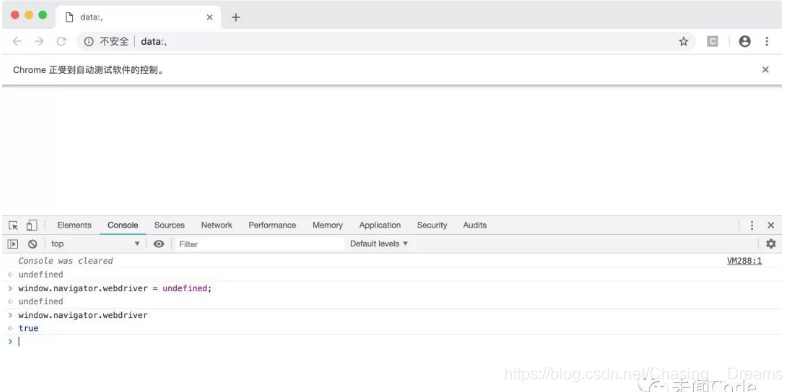This screenshot has height=392, width=792.
Task: Create a live expression with the eye icon
Action: pyautogui.click(x=159, y=244)
